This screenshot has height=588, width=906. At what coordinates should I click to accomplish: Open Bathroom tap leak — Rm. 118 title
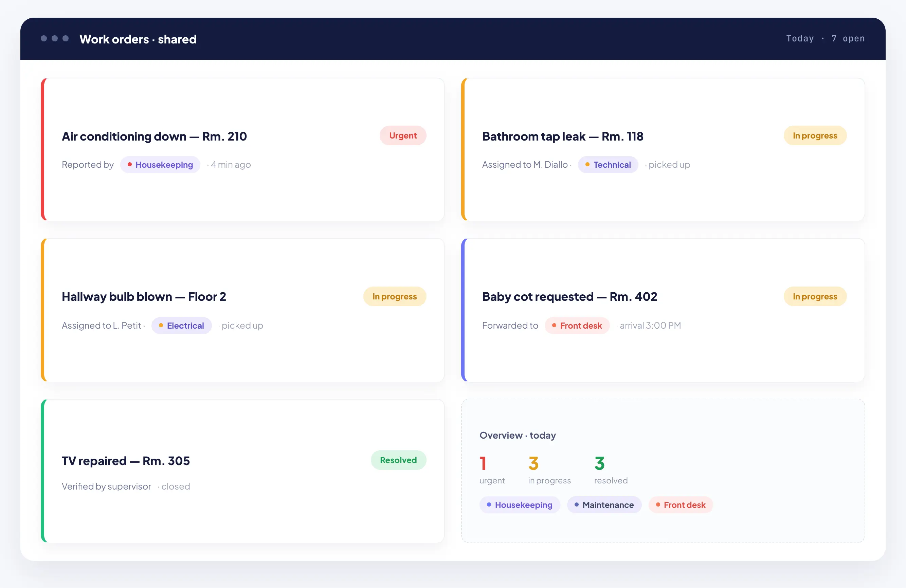pyautogui.click(x=563, y=136)
